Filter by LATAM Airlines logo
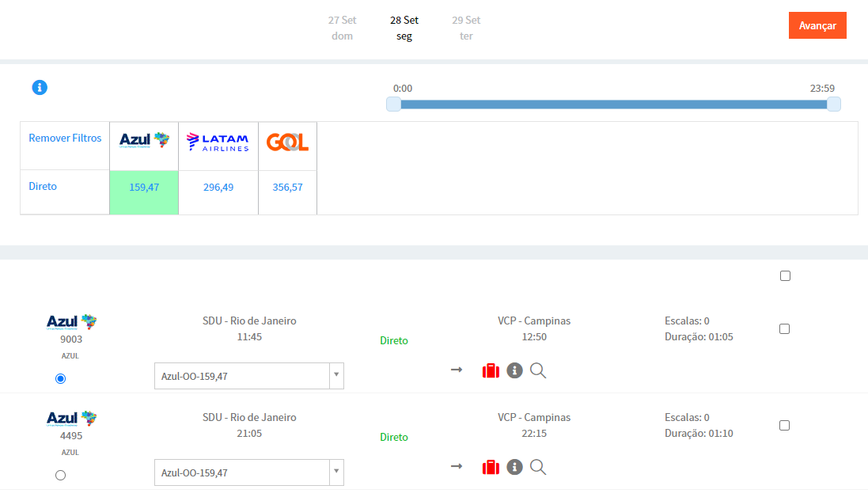868x497 pixels. (218, 142)
